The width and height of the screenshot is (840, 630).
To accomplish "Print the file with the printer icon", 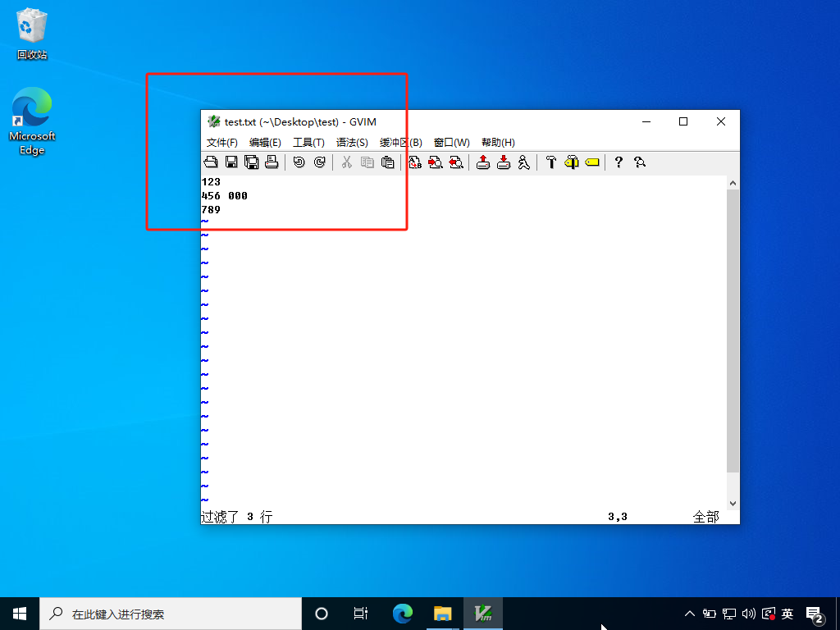I will (x=272, y=162).
